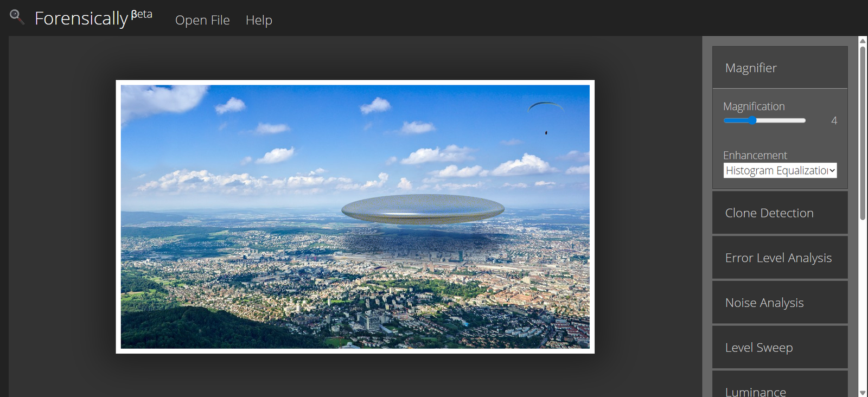Screen dimensions: 868x397
Task: Expand the Clone Detection panel
Action: (780, 213)
